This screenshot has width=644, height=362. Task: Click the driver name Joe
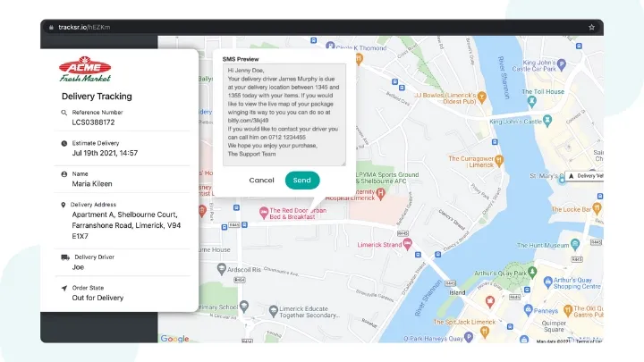pos(78,267)
